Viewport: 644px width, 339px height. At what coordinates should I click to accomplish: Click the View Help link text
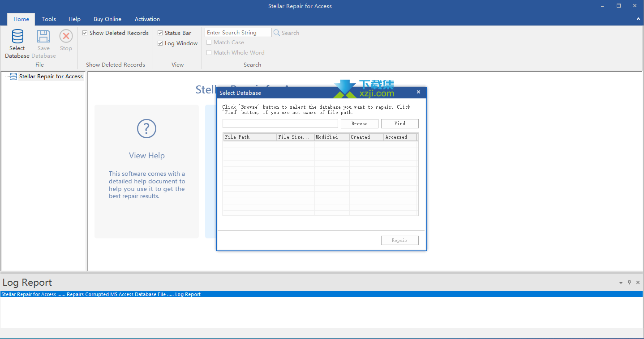(147, 156)
